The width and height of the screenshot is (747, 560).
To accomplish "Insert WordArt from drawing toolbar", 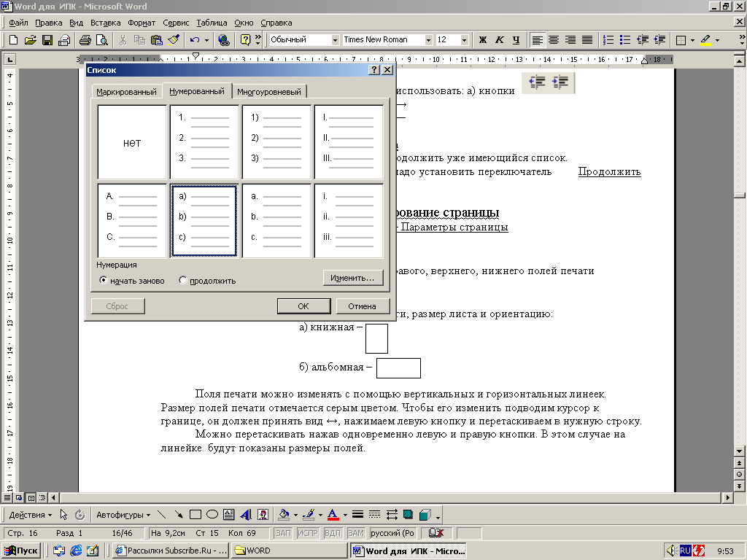I will [x=246, y=514].
